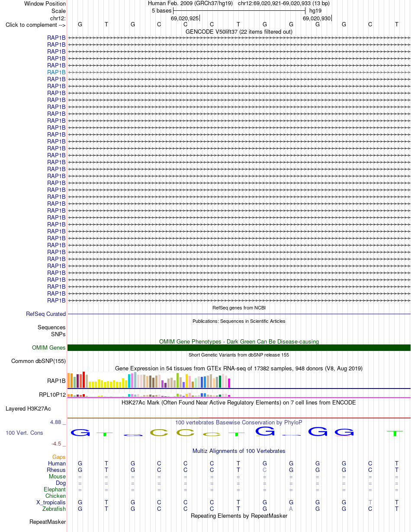This screenshot has height=532, width=411.
Task: Click the 'RefSeq genes from NCBI' title
Action: tap(239, 308)
